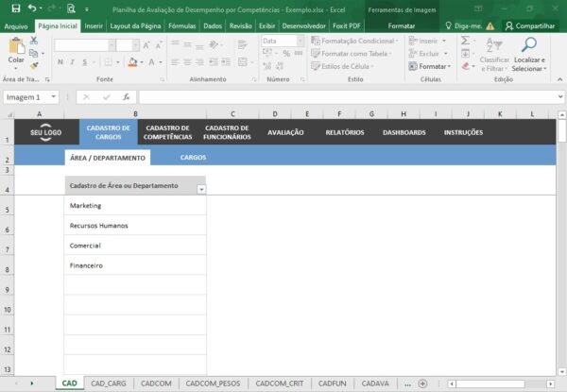Click Diga-me search lightbulb
567x392 pixels.
coord(463,26)
